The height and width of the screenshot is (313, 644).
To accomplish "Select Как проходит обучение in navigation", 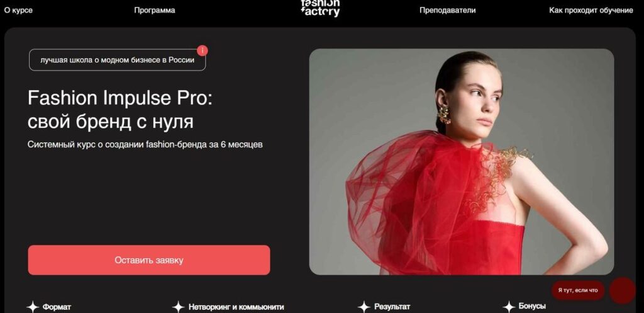I will pos(591,10).
